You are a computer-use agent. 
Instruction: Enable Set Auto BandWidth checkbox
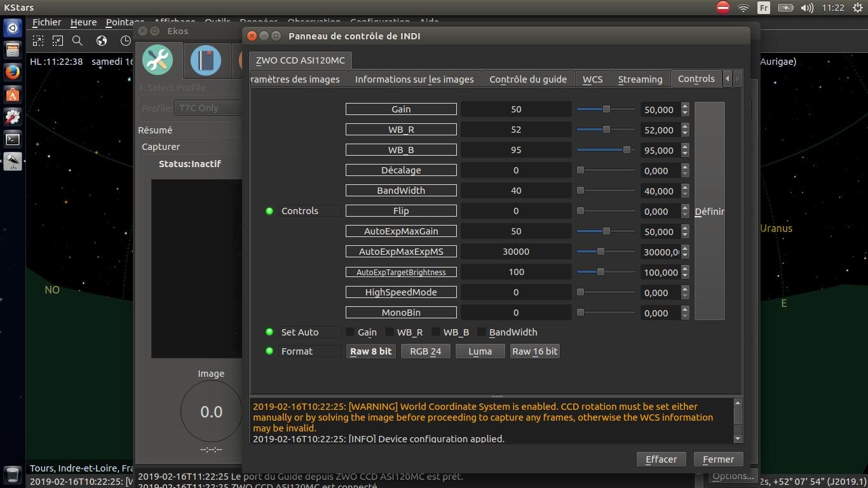pyautogui.click(x=482, y=332)
